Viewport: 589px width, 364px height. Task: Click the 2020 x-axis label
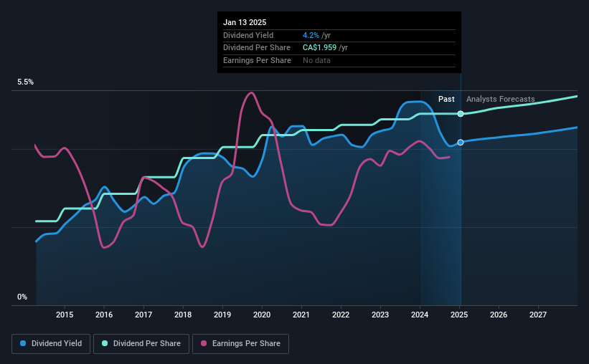pyautogui.click(x=262, y=315)
